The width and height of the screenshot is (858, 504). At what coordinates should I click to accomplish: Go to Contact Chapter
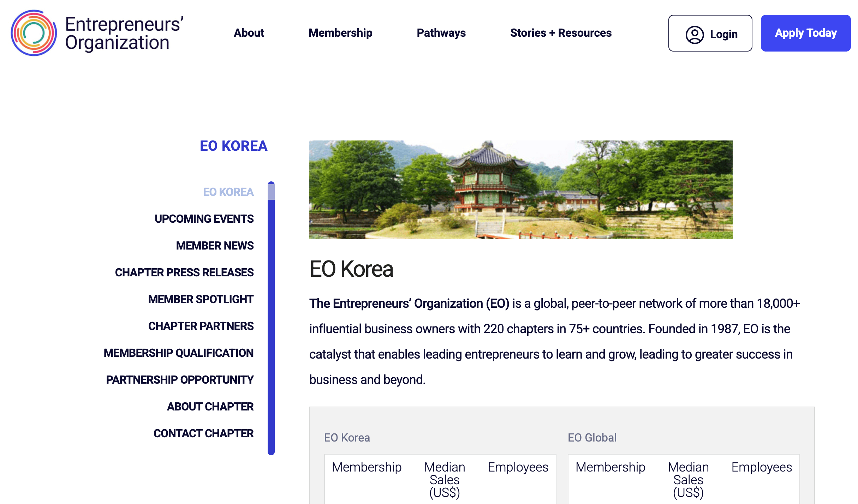tap(203, 433)
